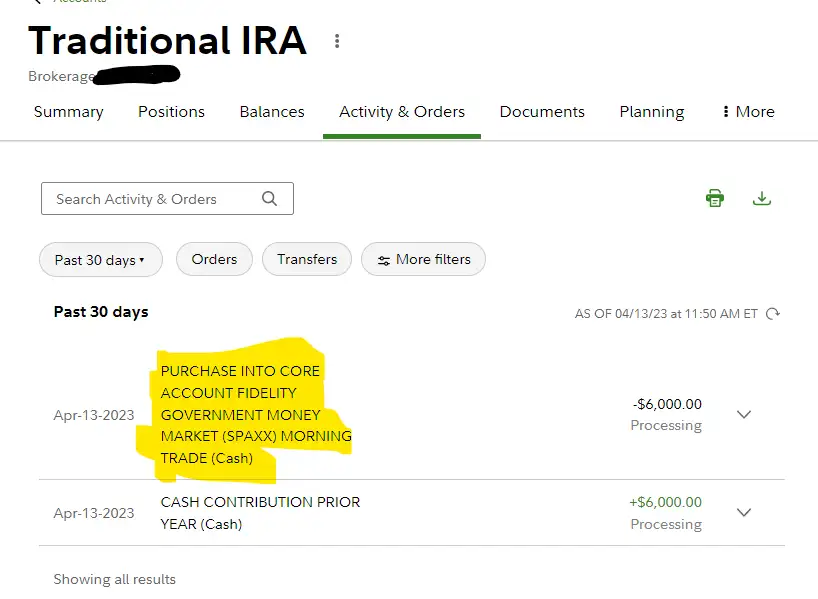This screenshot has width=818, height=599.
Task: Toggle the Transfers filter pill
Action: click(x=306, y=259)
